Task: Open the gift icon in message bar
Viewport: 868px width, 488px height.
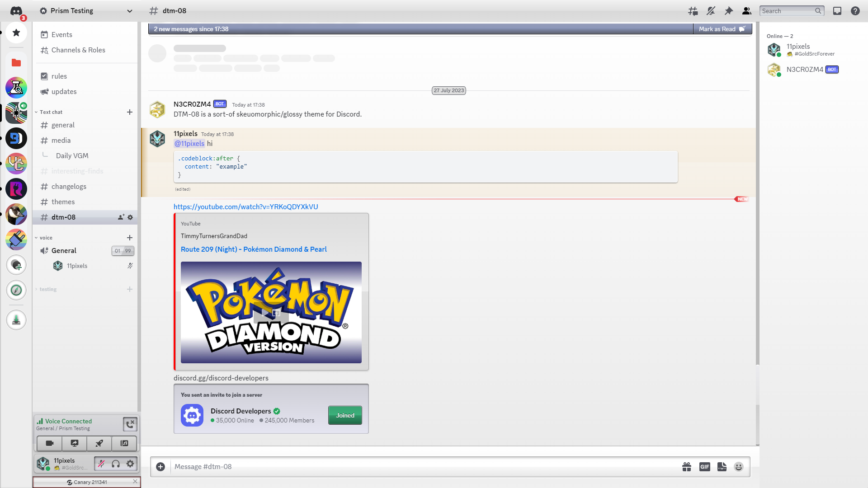Action: click(687, 467)
